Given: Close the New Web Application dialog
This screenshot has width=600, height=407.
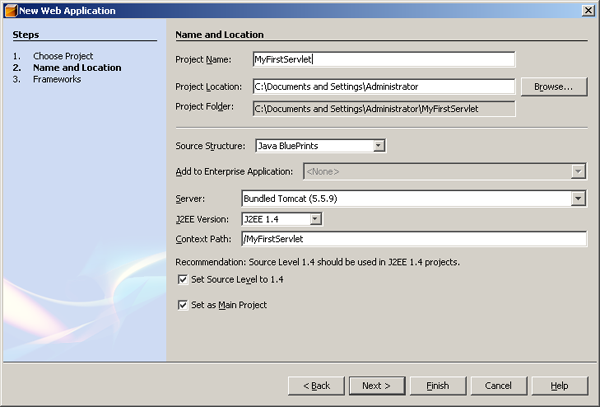Looking at the screenshot, I should [587, 10].
